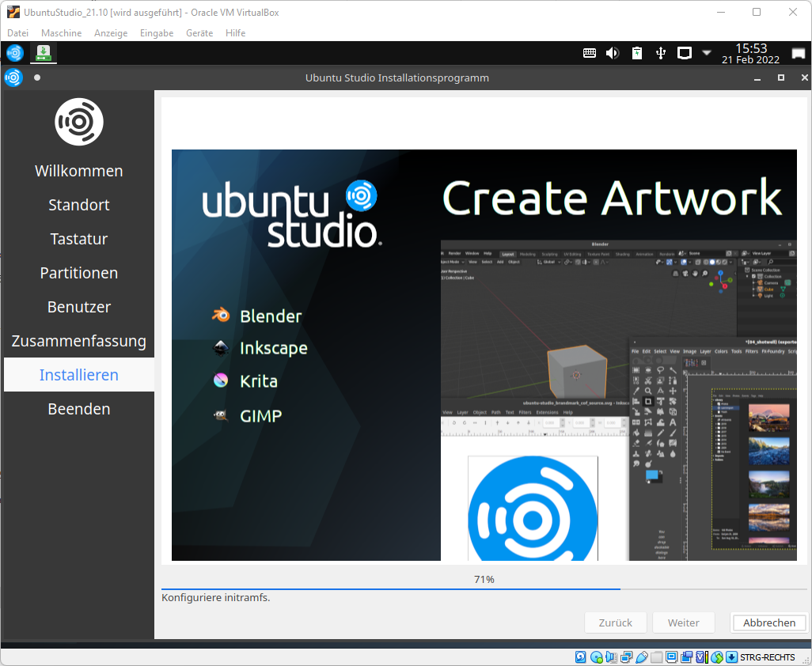
Task: Maximize the Ubuntu Studio installer window
Action: coord(781,78)
